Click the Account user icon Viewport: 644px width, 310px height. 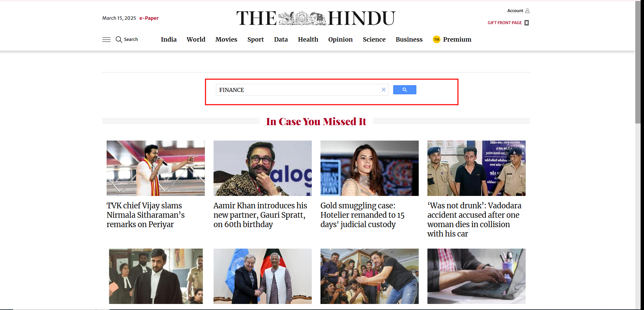click(527, 11)
